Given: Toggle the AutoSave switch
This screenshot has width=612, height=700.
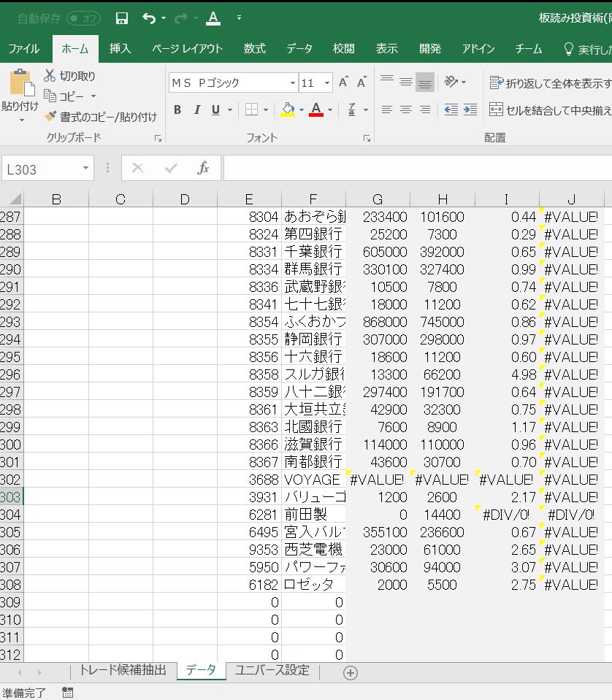Looking at the screenshot, I should click(x=83, y=18).
